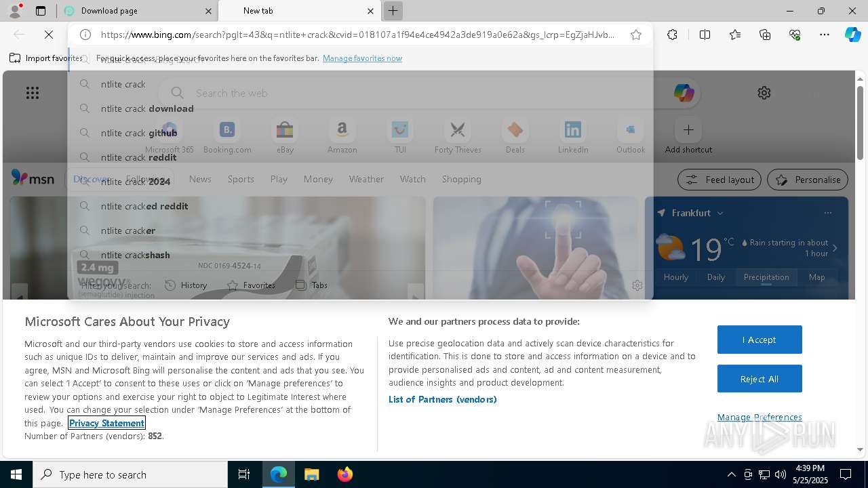Open Browser essentials heart icon
868x488 pixels.
(795, 35)
